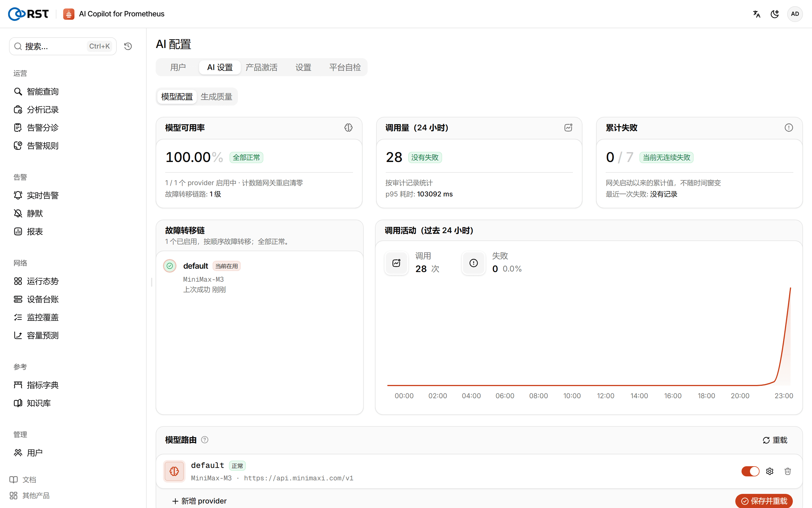Open the search history clock icon
This screenshot has width=812, height=508.
(128, 46)
